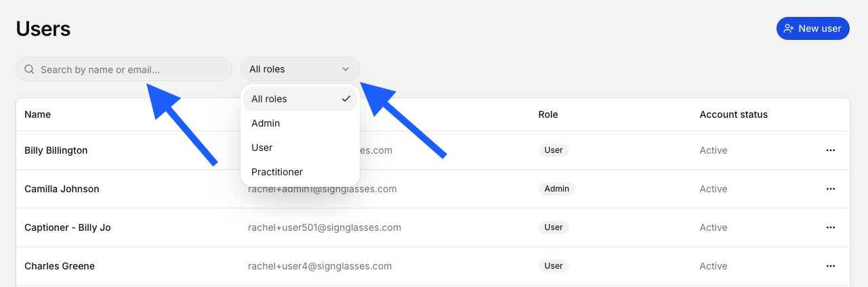868x287 pixels.
Task: Click the New user button
Action: coord(812,28)
